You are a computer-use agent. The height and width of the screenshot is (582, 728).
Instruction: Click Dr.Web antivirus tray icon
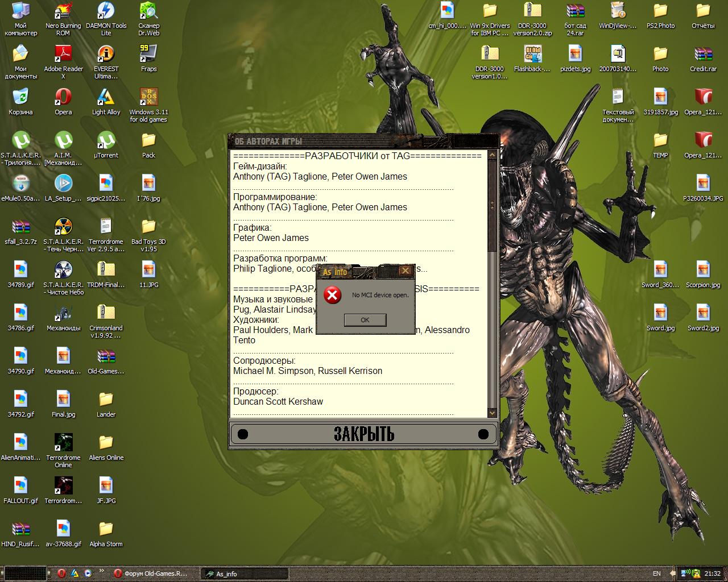click(696, 573)
